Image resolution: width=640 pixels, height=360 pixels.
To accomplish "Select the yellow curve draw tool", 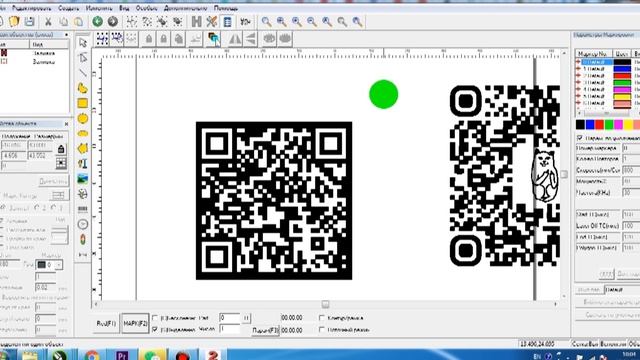I will click(x=83, y=88).
